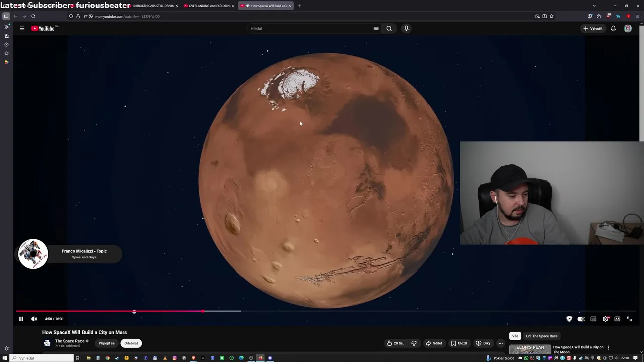This screenshot has height=362, width=644.
Task: Click the YouTube search magnifier button
Action: 389,28
